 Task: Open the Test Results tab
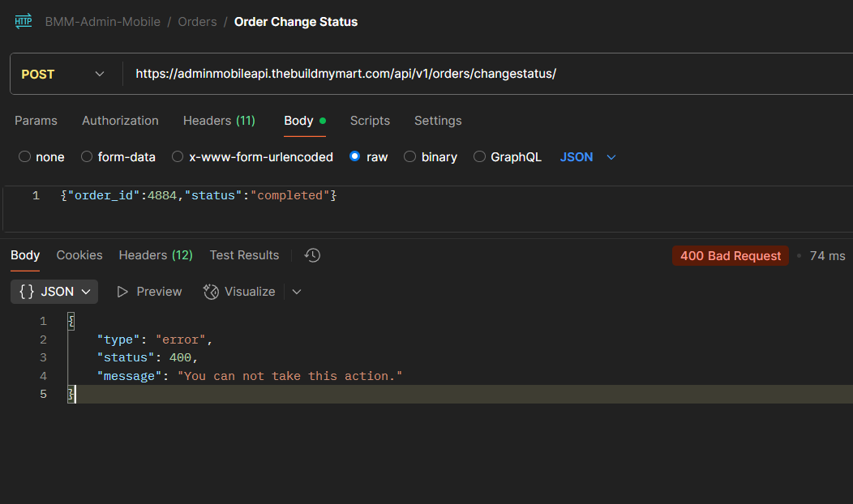click(244, 255)
